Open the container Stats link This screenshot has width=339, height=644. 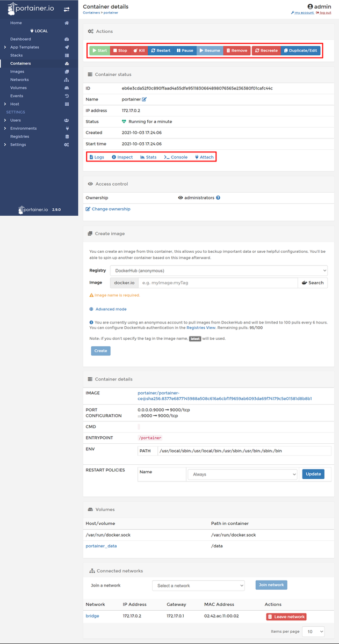(148, 157)
